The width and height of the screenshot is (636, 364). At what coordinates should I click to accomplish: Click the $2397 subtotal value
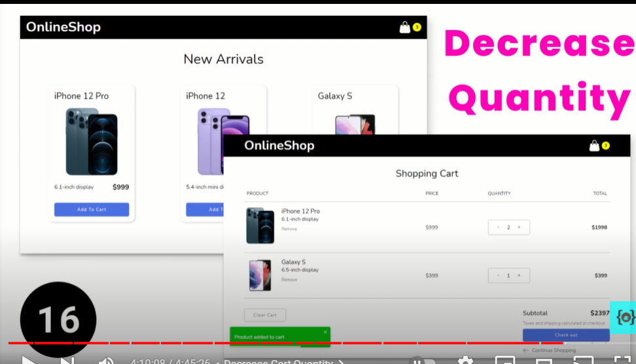click(600, 313)
